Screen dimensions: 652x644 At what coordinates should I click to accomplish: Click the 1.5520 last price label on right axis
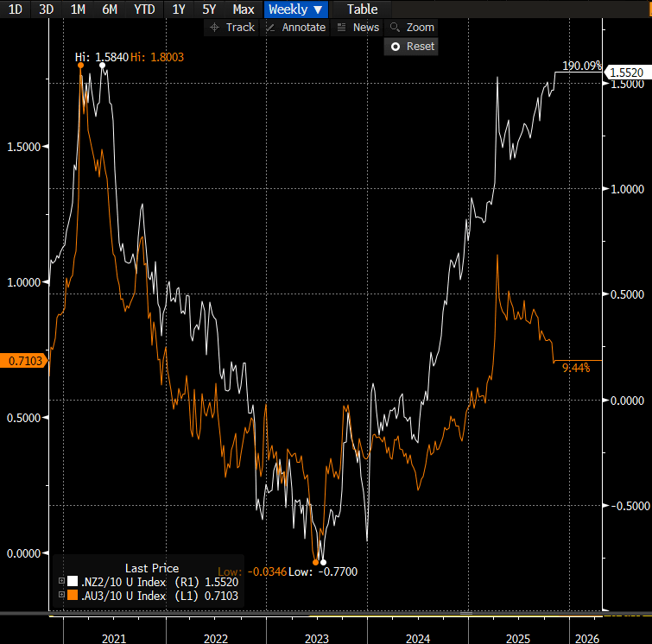(x=626, y=73)
